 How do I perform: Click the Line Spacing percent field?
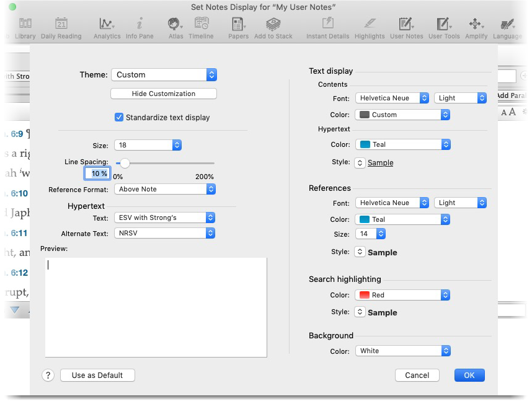[x=97, y=173]
